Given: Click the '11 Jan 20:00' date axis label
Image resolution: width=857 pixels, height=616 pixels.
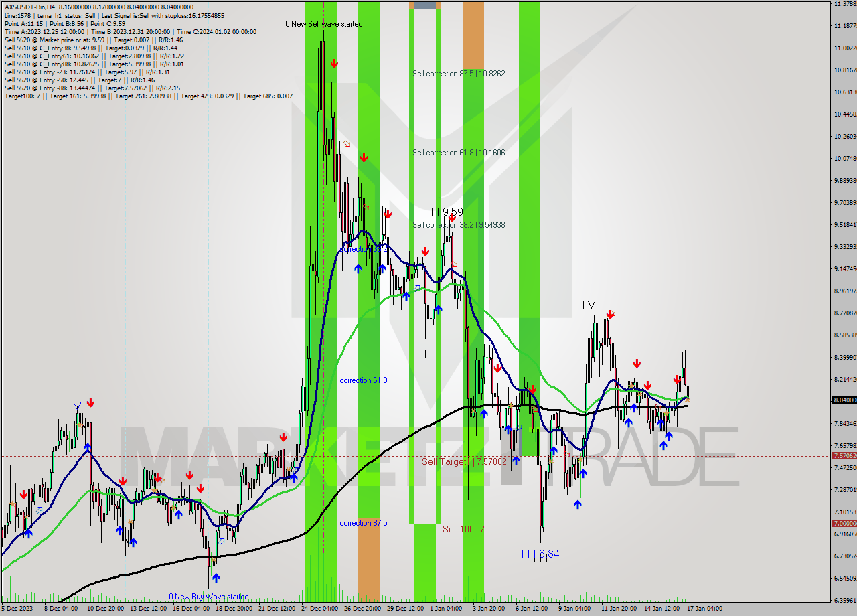Looking at the screenshot, I should [619, 609].
